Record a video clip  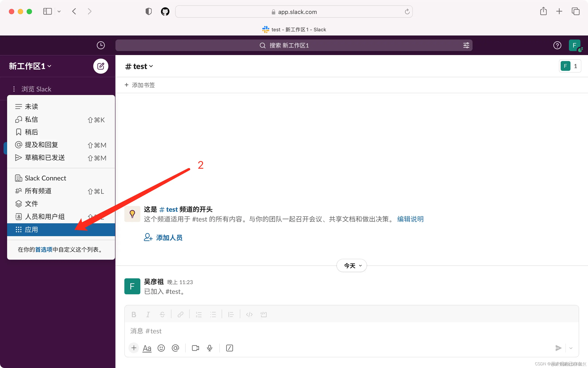(x=195, y=348)
